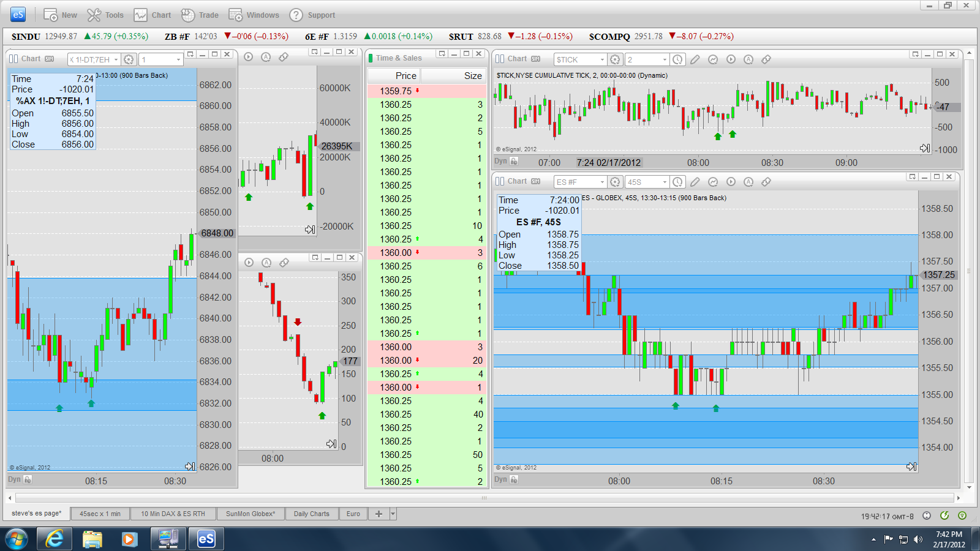Open the Windows menu

(x=254, y=15)
